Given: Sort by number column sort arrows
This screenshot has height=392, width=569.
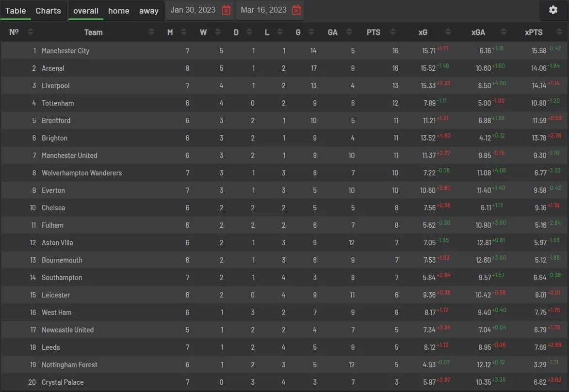Looking at the screenshot, I should pyautogui.click(x=31, y=32).
